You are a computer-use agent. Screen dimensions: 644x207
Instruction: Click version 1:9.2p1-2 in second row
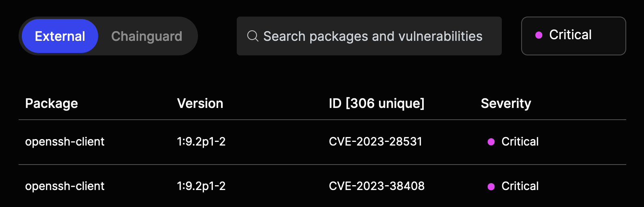[201, 186]
